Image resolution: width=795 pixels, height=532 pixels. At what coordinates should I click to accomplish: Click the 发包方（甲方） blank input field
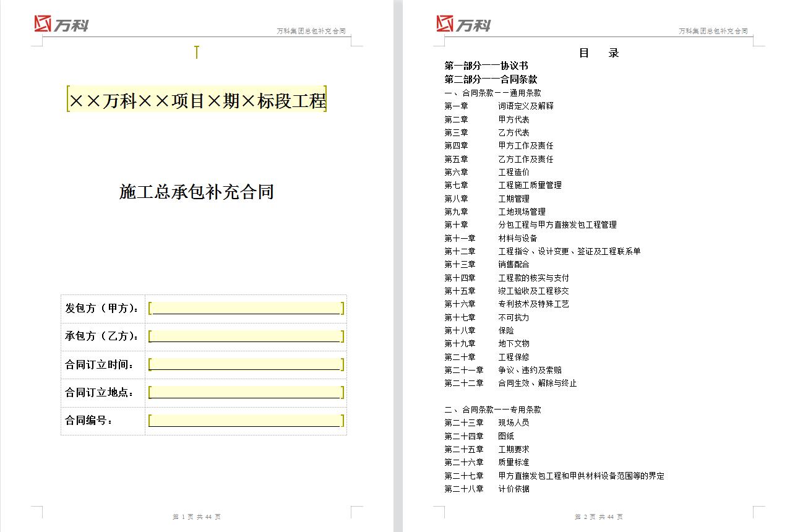pyautogui.click(x=246, y=308)
